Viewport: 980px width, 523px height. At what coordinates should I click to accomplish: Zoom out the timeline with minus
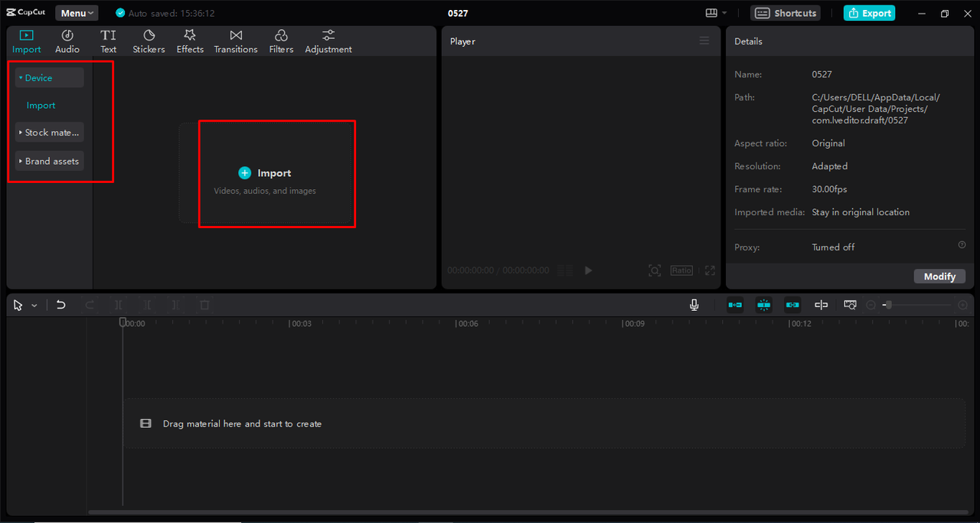click(871, 305)
